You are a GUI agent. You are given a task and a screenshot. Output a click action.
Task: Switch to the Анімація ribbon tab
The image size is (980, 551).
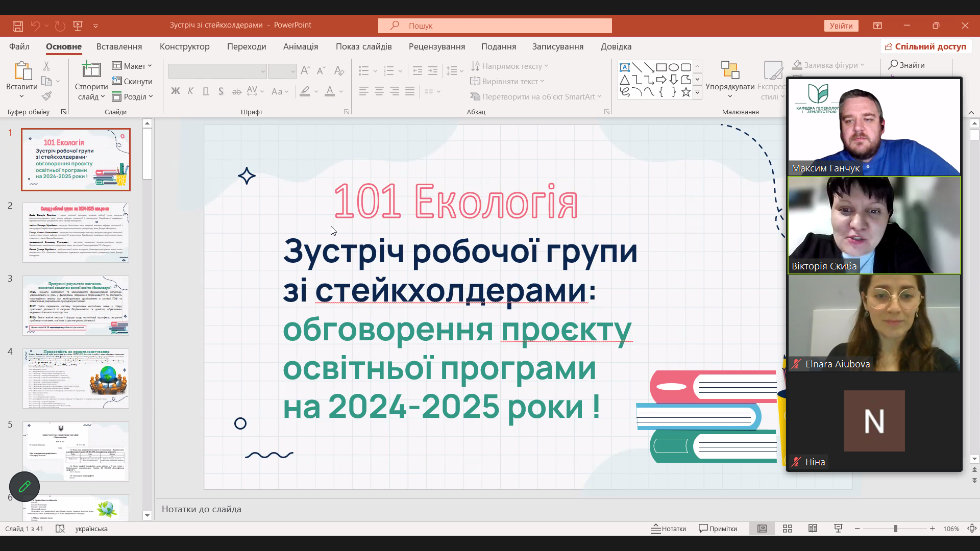tap(301, 46)
